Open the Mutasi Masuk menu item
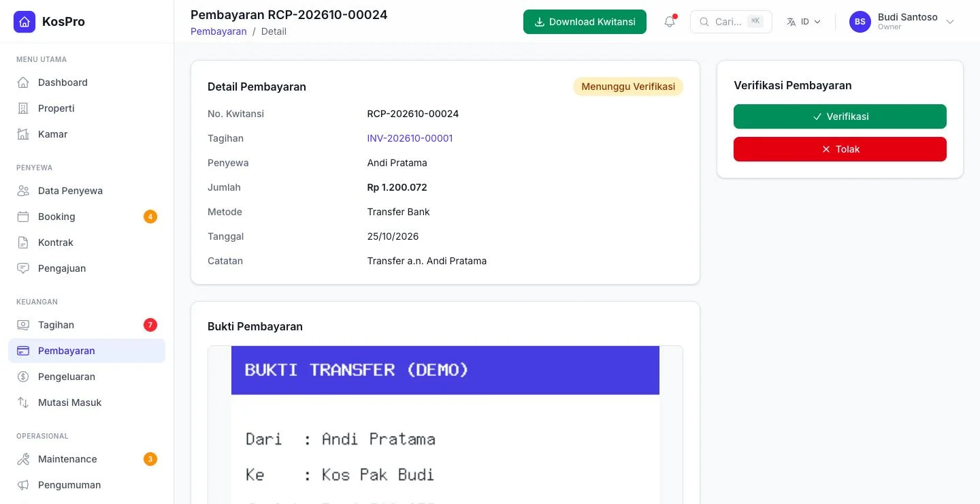 pos(86,403)
